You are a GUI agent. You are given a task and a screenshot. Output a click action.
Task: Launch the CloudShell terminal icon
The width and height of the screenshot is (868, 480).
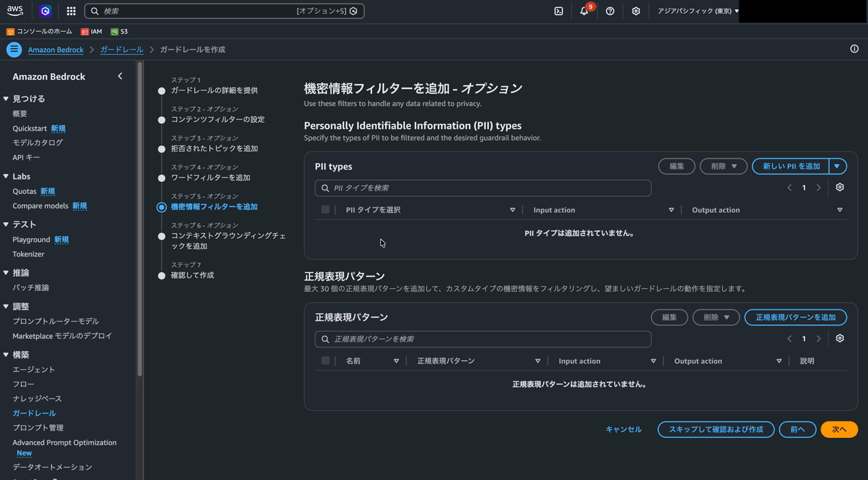(559, 11)
